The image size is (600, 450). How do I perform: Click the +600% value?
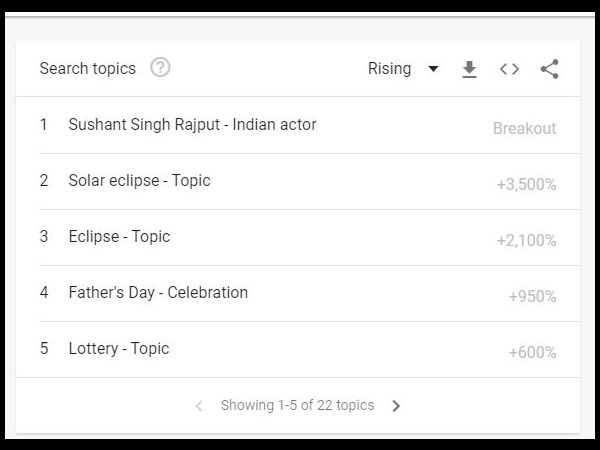coord(532,352)
